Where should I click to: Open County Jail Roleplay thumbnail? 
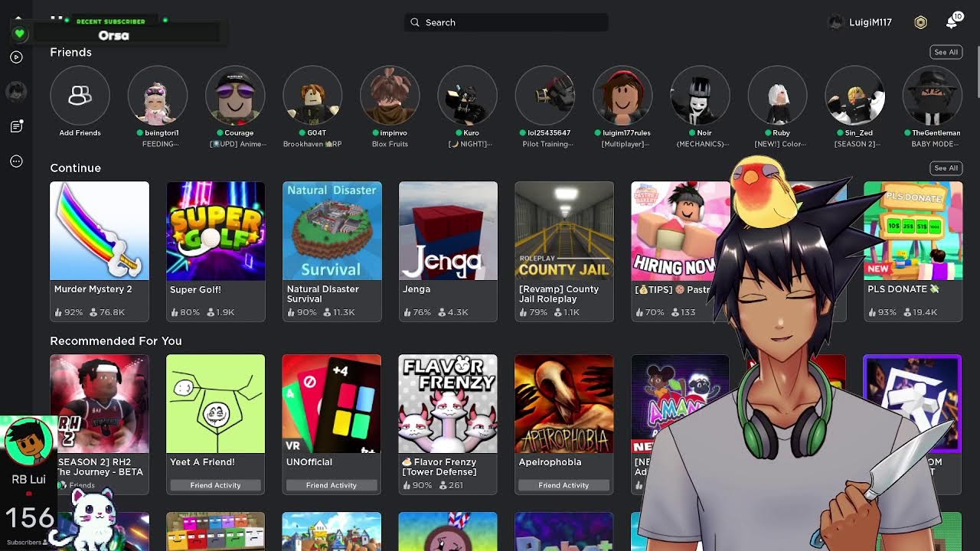click(564, 231)
